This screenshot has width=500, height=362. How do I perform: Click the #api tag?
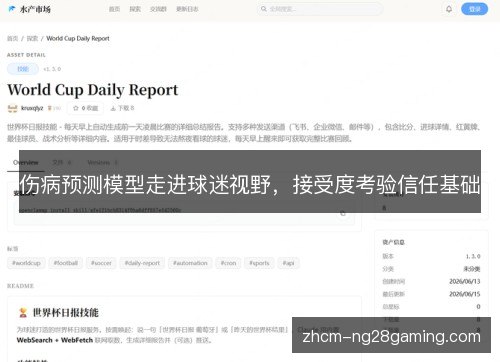[x=288, y=263]
